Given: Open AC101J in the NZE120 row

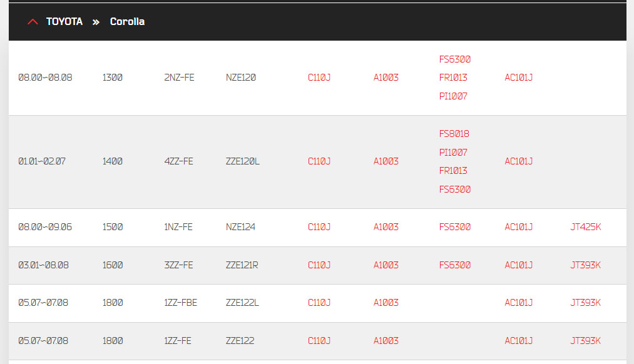Looking at the screenshot, I should 518,78.
